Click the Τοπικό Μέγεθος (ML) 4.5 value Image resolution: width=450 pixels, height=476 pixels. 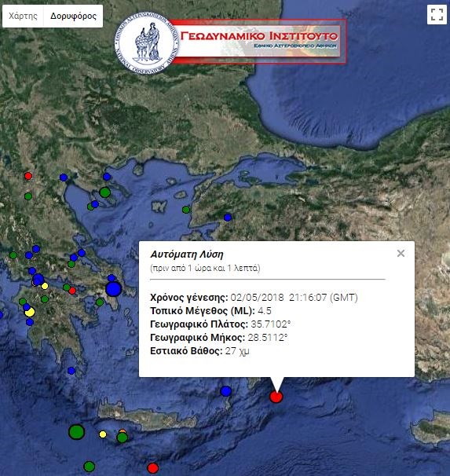click(x=265, y=311)
